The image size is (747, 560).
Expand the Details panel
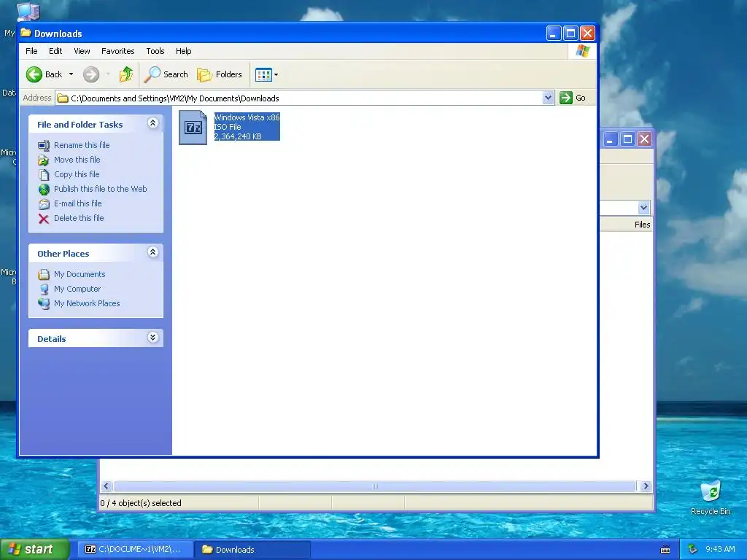click(x=153, y=338)
